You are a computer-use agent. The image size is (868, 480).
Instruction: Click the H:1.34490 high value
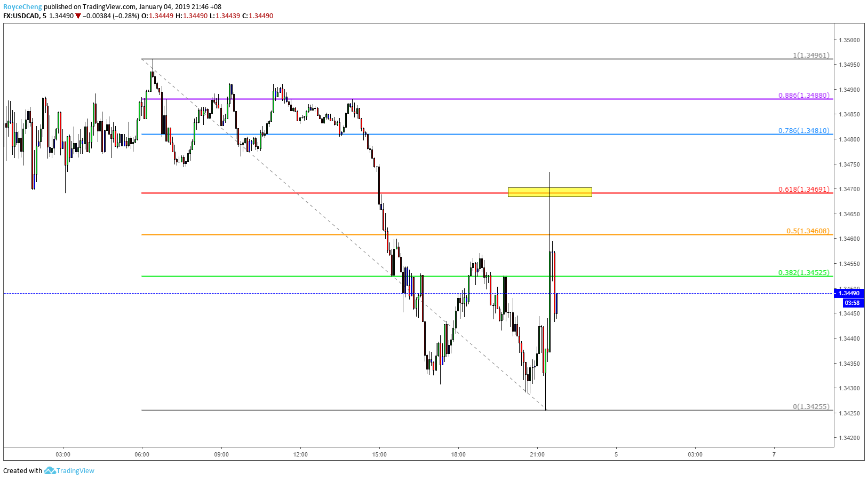pos(192,16)
